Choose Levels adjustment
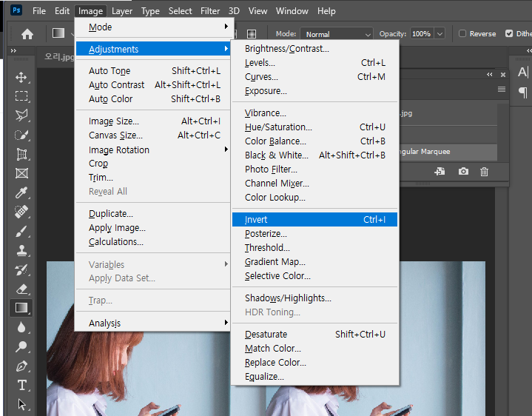This screenshot has width=532, height=416. pos(315,63)
